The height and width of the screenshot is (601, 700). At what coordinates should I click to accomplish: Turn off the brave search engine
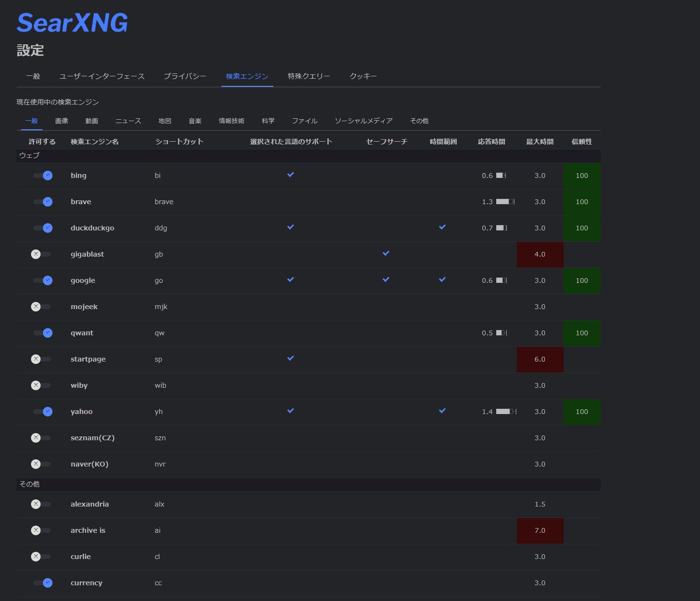pos(42,202)
